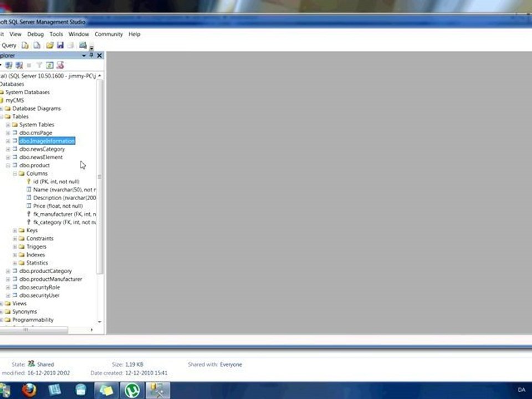Screen dimensions: 532x399
Task: Click the Object Explorer Filter funnel icon
Action: 39,65
